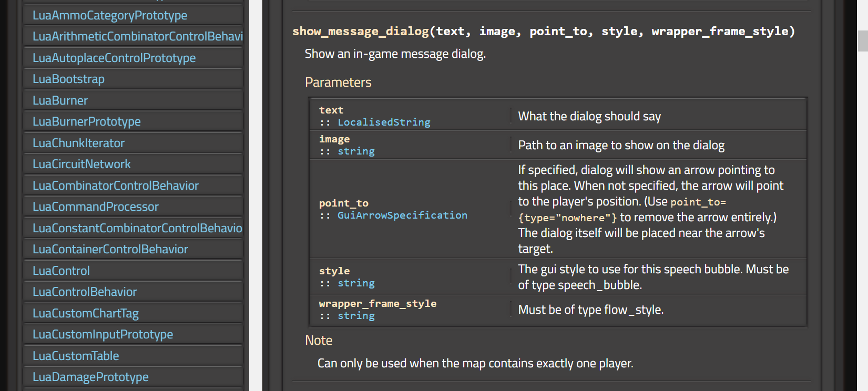Go to LuaAutoplaceControlPrototype page

pos(114,58)
